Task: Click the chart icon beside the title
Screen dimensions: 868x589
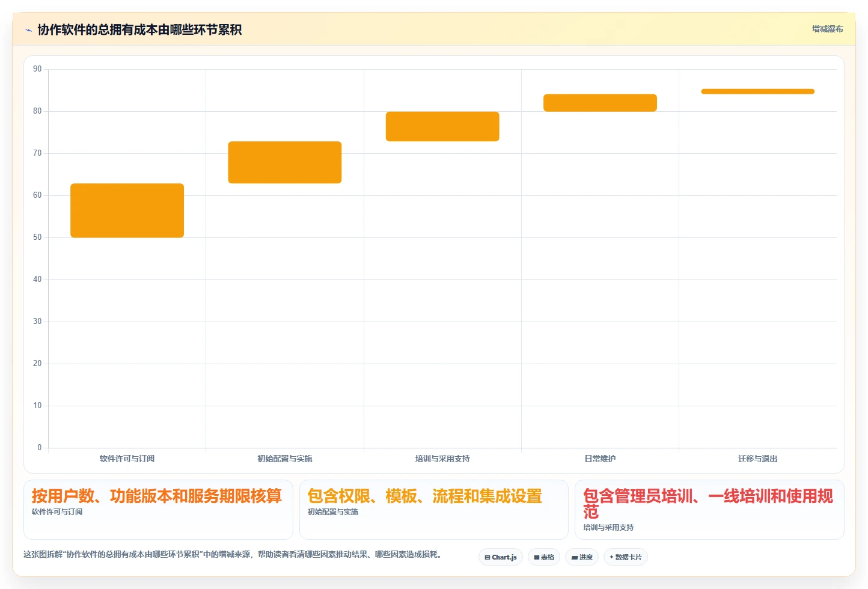Action: click(28, 30)
